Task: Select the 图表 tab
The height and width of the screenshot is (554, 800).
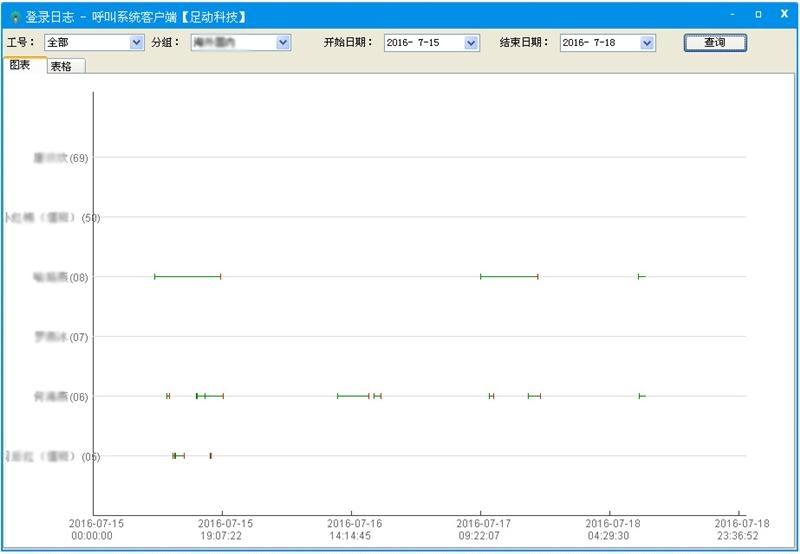Action: pyautogui.click(x=20, y=65)
